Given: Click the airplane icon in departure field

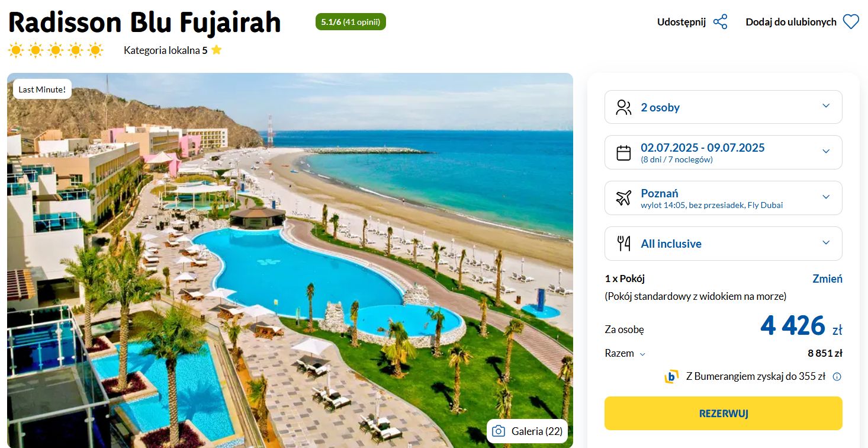Looking at the screenshot, I should coord(623,198).
